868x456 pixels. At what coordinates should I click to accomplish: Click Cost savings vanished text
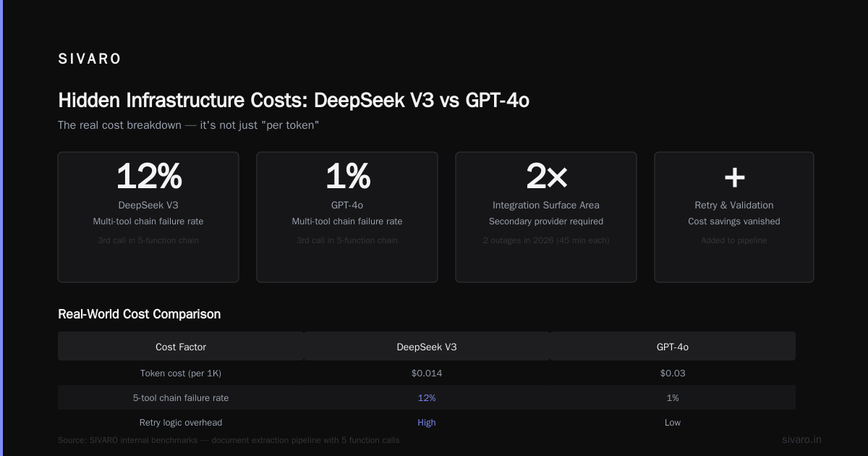(734, 221)
